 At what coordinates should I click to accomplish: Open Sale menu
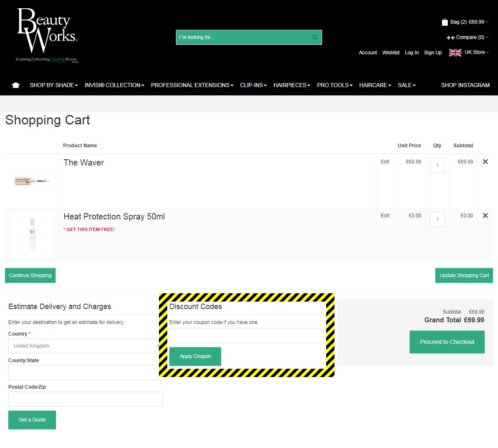(x=407, y=85)
